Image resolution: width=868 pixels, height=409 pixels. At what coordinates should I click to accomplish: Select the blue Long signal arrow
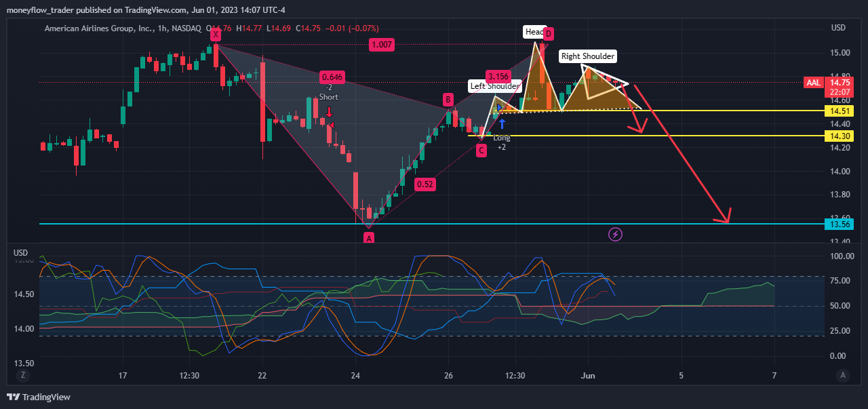[502, 124]
